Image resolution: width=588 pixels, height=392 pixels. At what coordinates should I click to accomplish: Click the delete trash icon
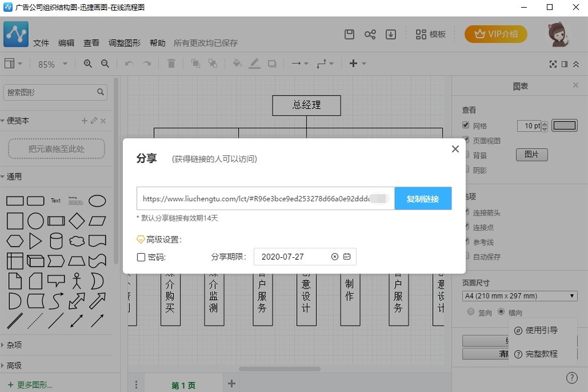pos(171,64)
